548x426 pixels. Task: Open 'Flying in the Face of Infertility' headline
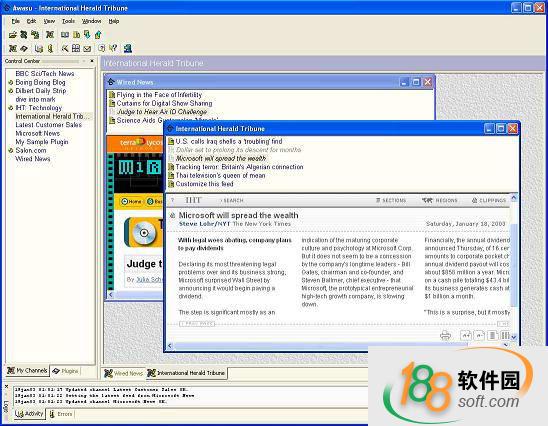tap(159, 95)
